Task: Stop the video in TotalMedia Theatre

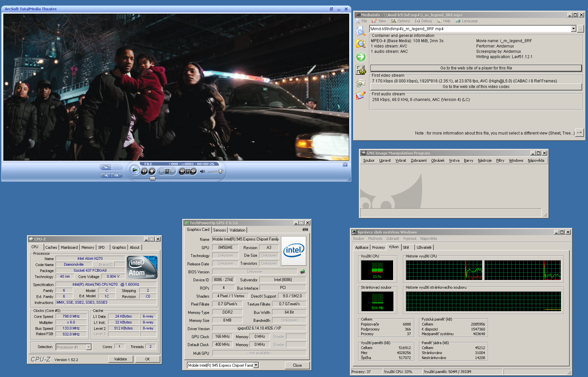Action: point(152,171)
